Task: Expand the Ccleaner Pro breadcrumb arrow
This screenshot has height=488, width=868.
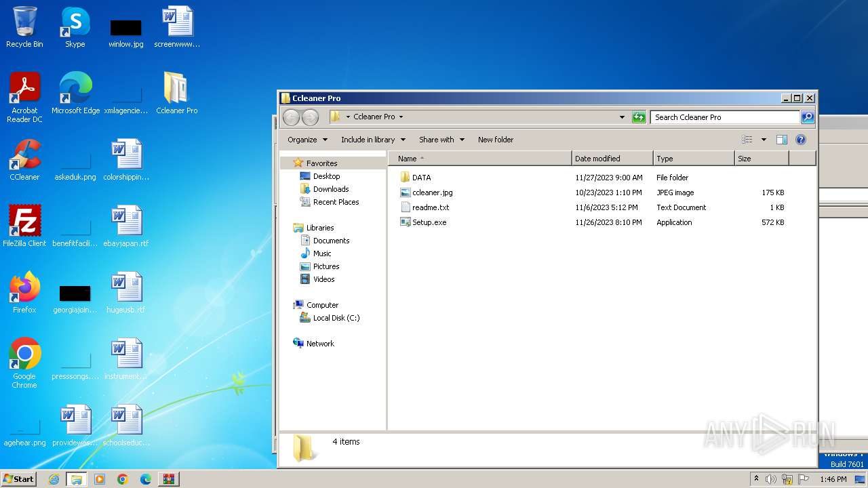Action: (x=401, y=117)
